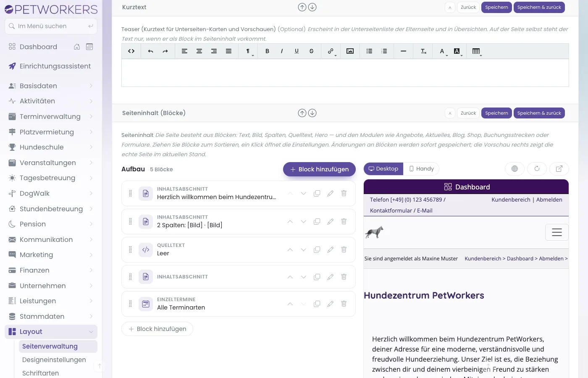Click Zurück in the Kurztext header

click(468, 7)
